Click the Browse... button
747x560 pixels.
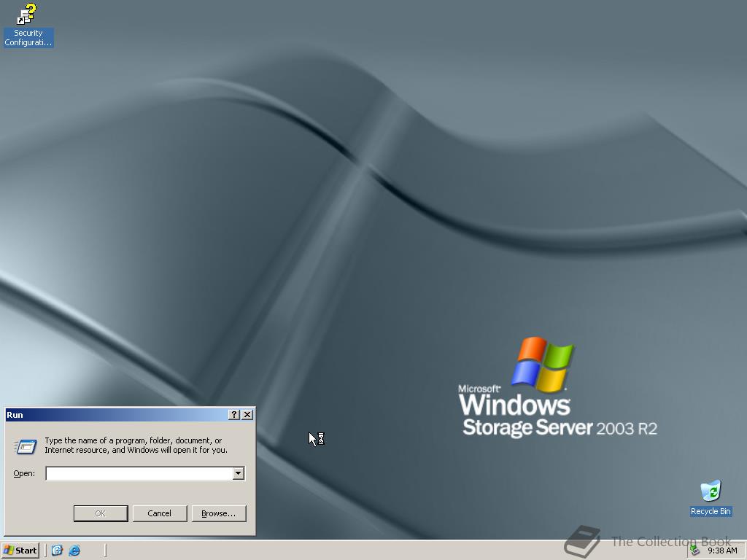(x=219, y=513)
